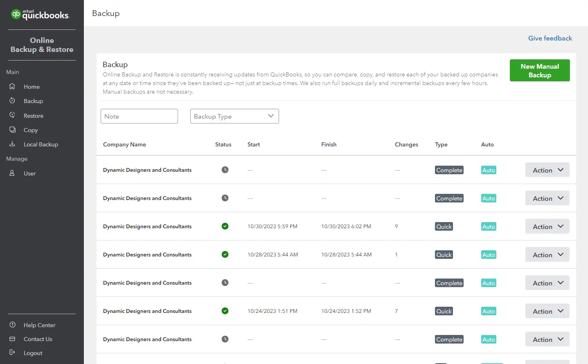Click the Online Backup & Restore heading
This screenshot has width=588, height=364.
(x=42, y=45)
